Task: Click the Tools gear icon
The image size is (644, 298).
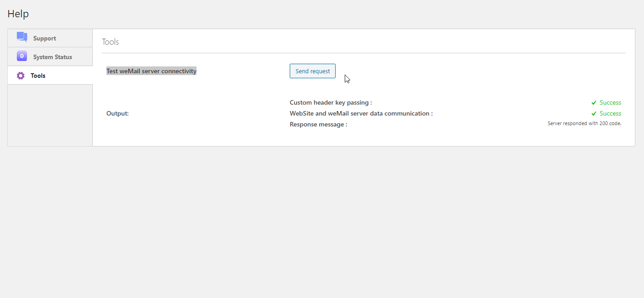Action: [x=20, y=76]
